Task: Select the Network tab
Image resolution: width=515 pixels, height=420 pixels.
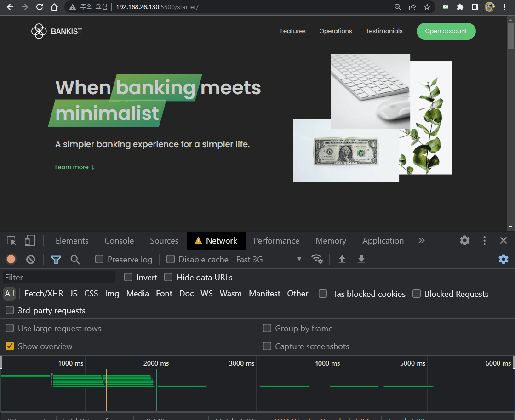Action: pos(216,241)
